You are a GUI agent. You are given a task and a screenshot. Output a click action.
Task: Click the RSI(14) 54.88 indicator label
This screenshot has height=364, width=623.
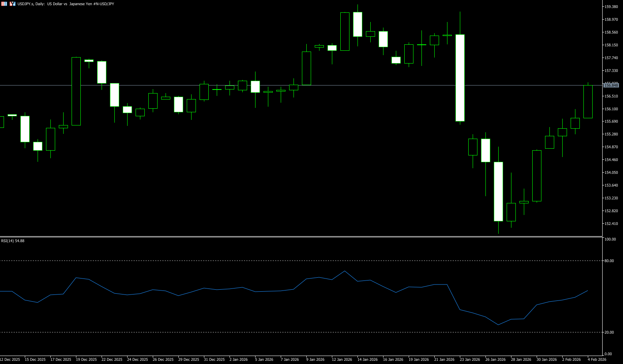pos(13,241)
